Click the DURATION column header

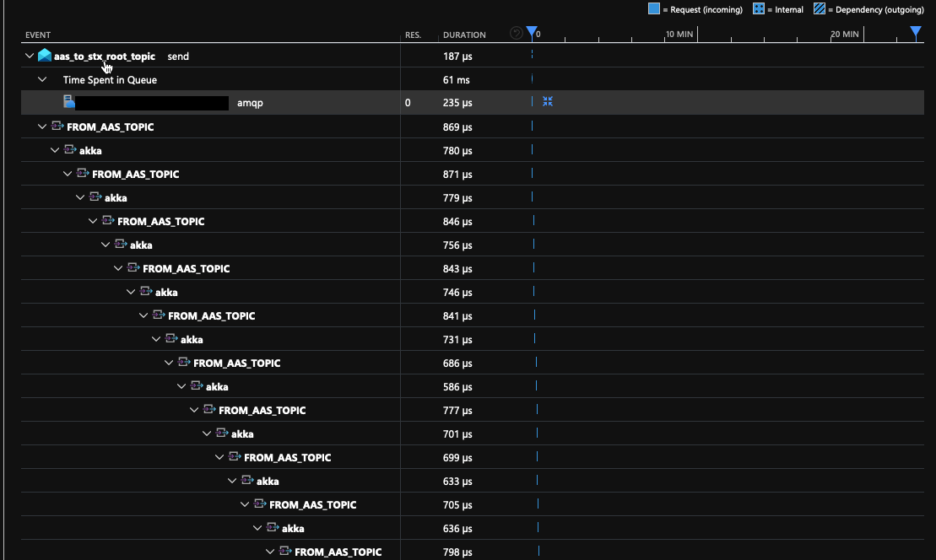coord(463,35)
